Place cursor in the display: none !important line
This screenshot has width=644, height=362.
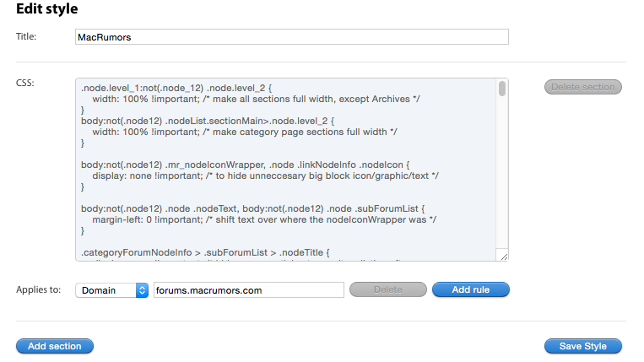265,176
